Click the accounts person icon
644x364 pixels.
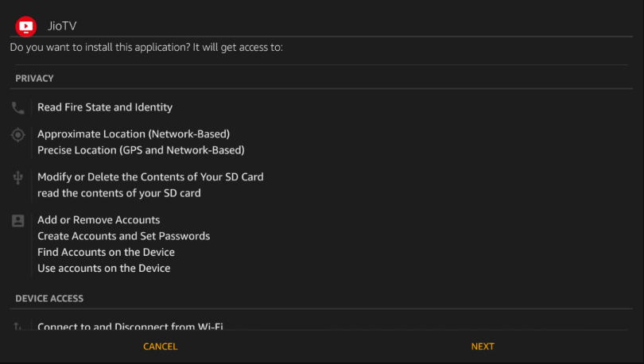point(18,221)
